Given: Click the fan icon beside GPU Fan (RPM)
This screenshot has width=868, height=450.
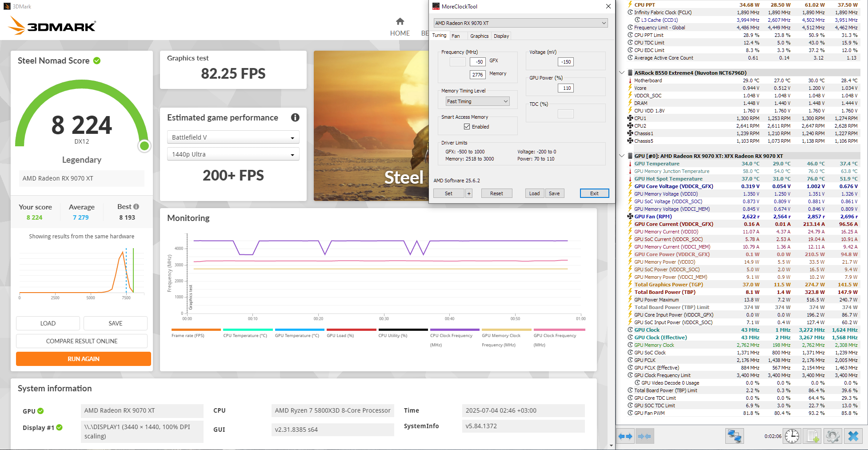Looking at the screenshot, I should (630, 217).
